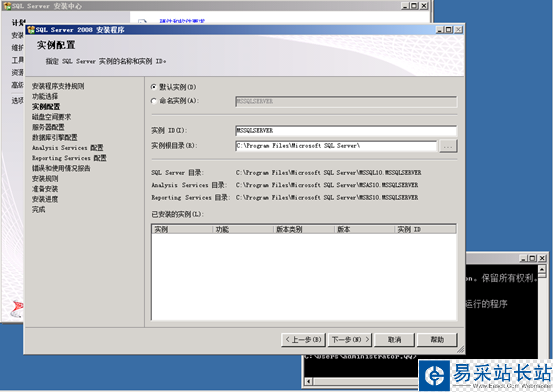Select the 默认实例 radio button
Viewport: 553px width, 392px height.
(x=154, y=87)
